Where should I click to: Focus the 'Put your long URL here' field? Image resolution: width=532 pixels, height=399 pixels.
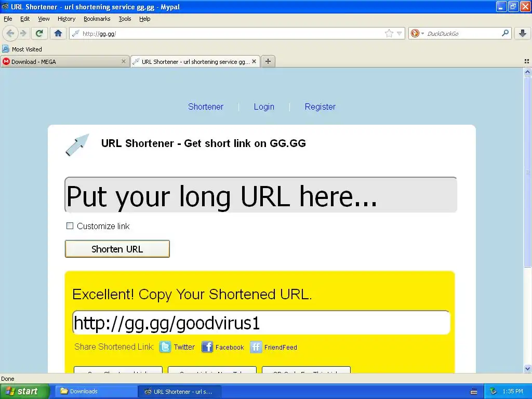click(261, 195)
